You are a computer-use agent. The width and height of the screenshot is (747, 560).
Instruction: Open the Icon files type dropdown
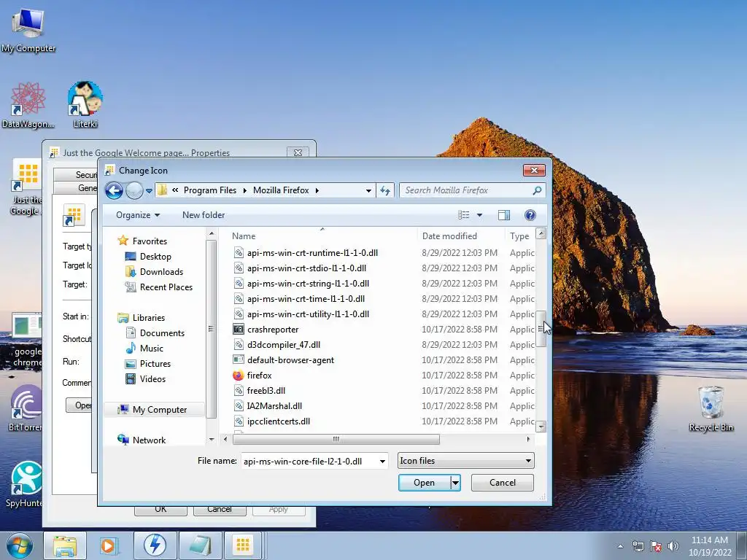click(465, 461)
